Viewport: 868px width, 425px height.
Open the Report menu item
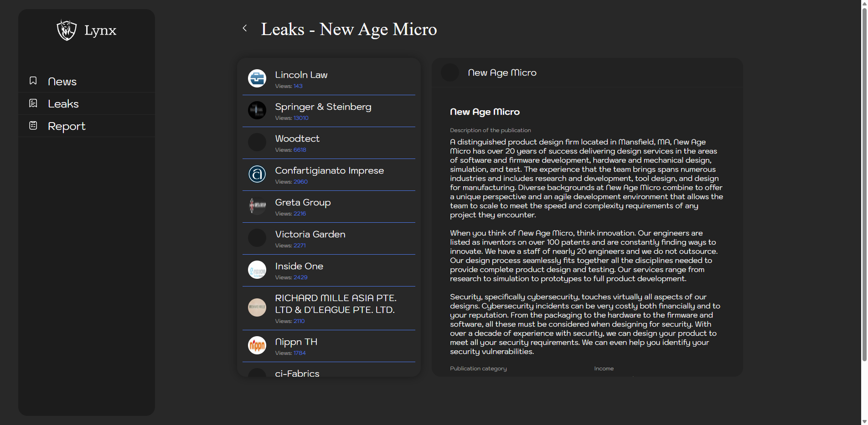coord(67,126)
